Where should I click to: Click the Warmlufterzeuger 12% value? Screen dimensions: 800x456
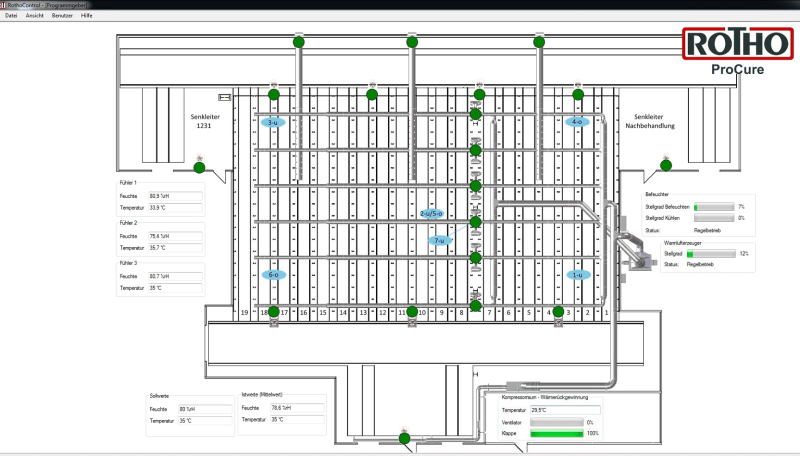click(x=744, y=254)
